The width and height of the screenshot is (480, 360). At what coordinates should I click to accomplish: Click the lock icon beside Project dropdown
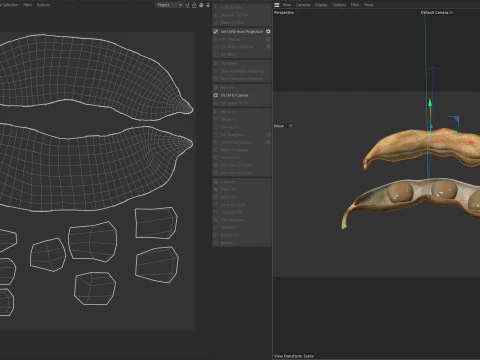click(194, 5)
